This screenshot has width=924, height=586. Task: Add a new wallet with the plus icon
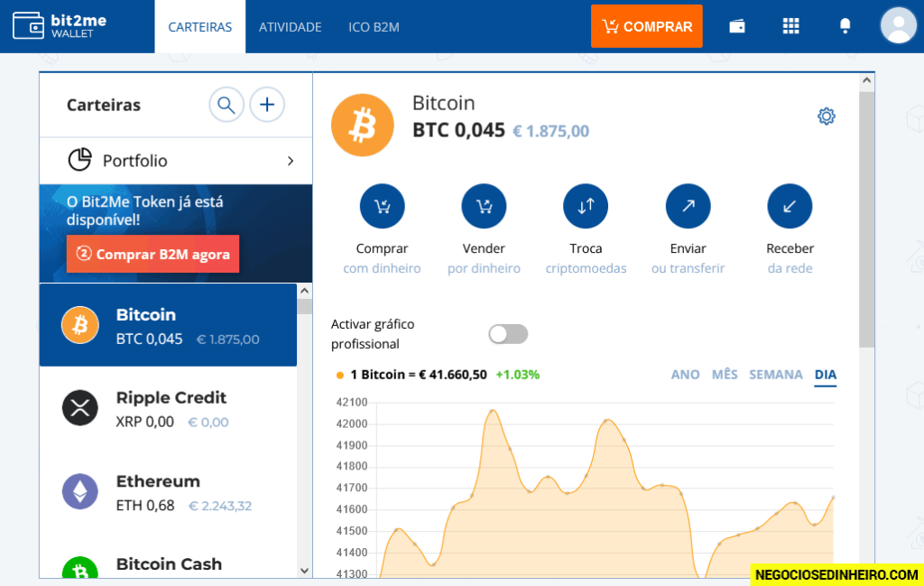267,105
